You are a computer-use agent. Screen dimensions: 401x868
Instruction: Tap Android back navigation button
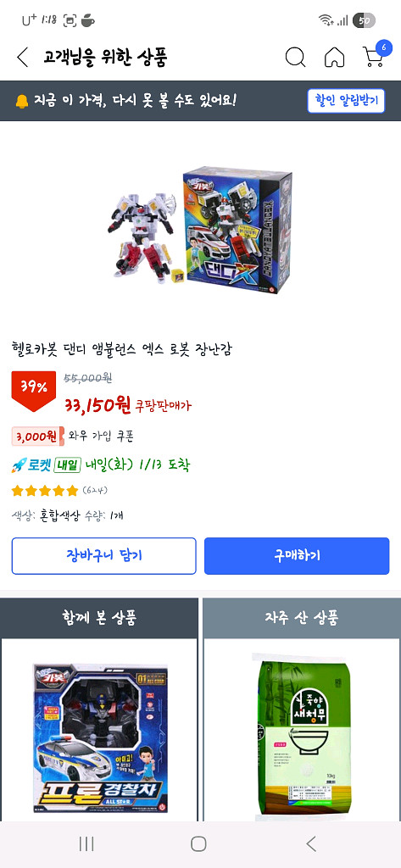pyautogui.click(x=311, y=843)
